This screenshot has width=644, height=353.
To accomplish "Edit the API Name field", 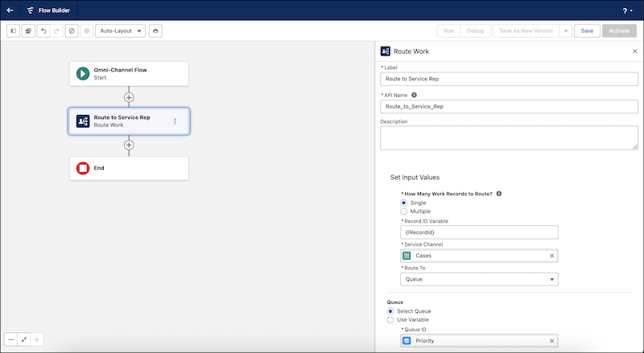I will click(x=509, y=106).
